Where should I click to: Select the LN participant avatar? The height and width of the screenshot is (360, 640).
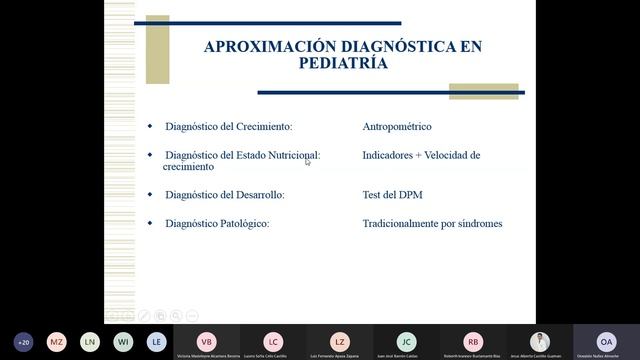coord(90,342)
